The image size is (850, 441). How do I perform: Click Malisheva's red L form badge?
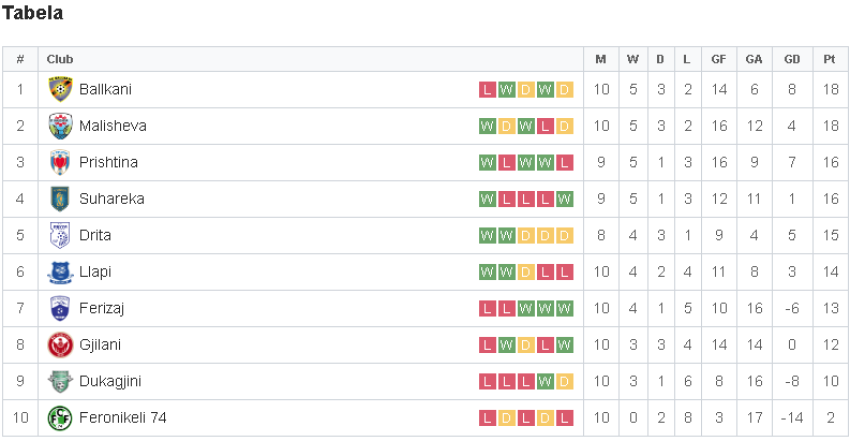(x=545, y=126)
